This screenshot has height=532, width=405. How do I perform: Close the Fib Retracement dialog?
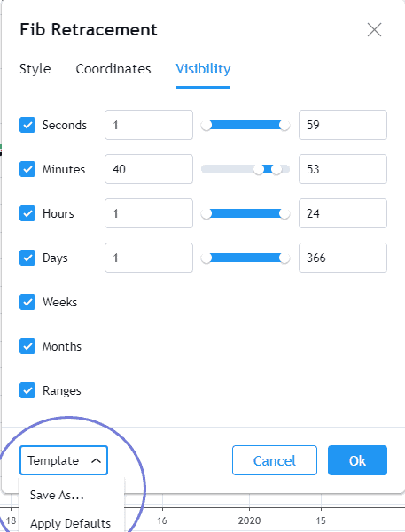[x=374, y=30]
